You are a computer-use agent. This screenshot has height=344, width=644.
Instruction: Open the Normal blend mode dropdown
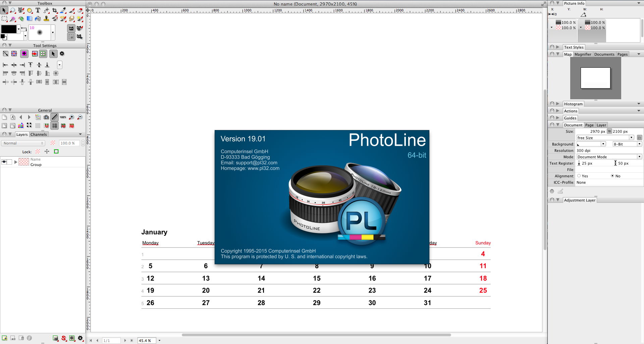[x=23, y=143]
